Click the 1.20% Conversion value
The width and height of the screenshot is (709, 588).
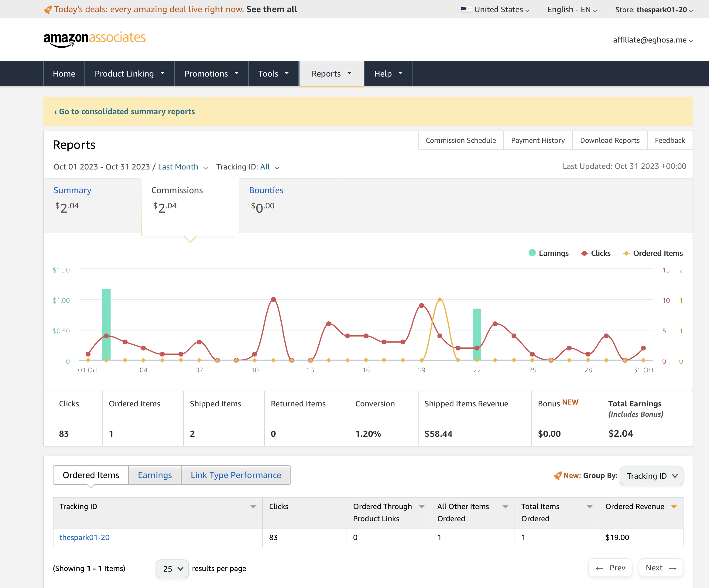(368, 434)
